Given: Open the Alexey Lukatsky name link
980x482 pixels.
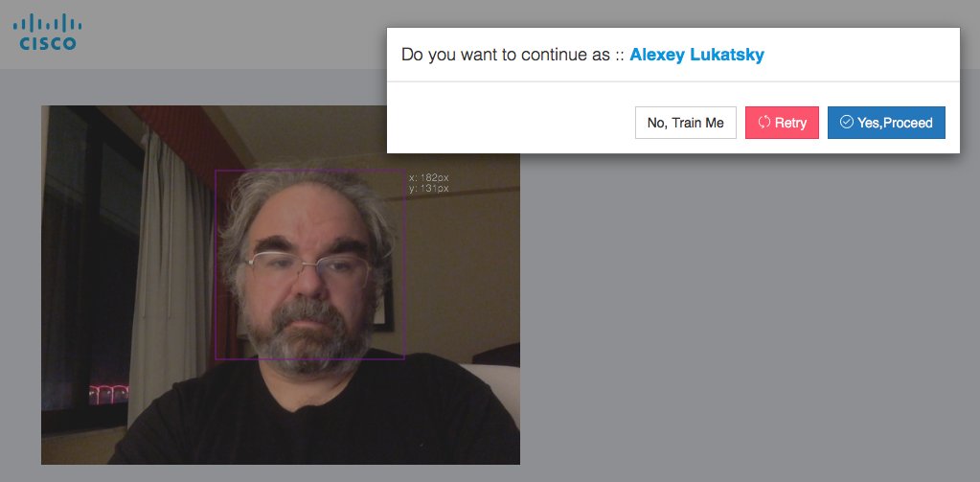Looking at the screenshot, I should coord(696,55).
